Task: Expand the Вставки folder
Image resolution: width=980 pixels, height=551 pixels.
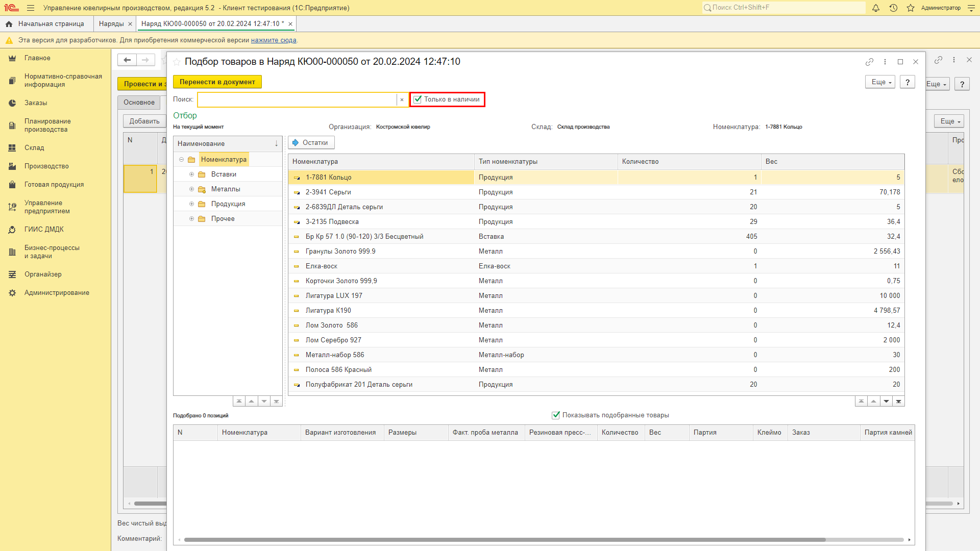Action: click(192, 174)
